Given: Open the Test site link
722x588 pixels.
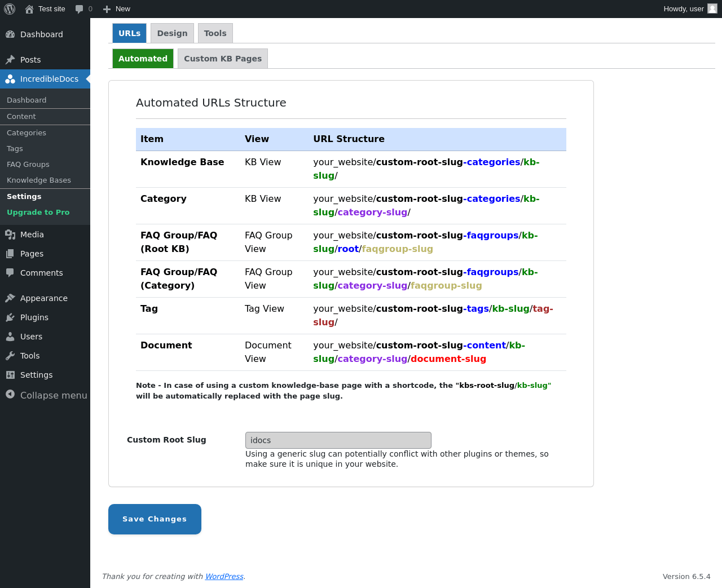Looking at the screenshot, I should [52, 9].
